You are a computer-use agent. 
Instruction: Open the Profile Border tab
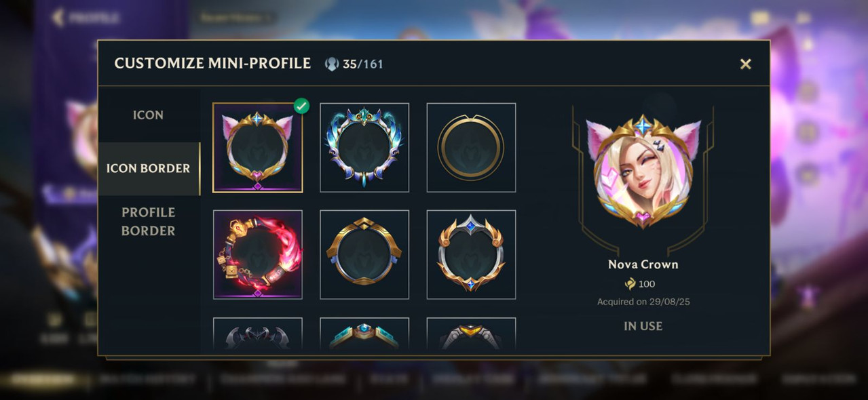(149, 222)
